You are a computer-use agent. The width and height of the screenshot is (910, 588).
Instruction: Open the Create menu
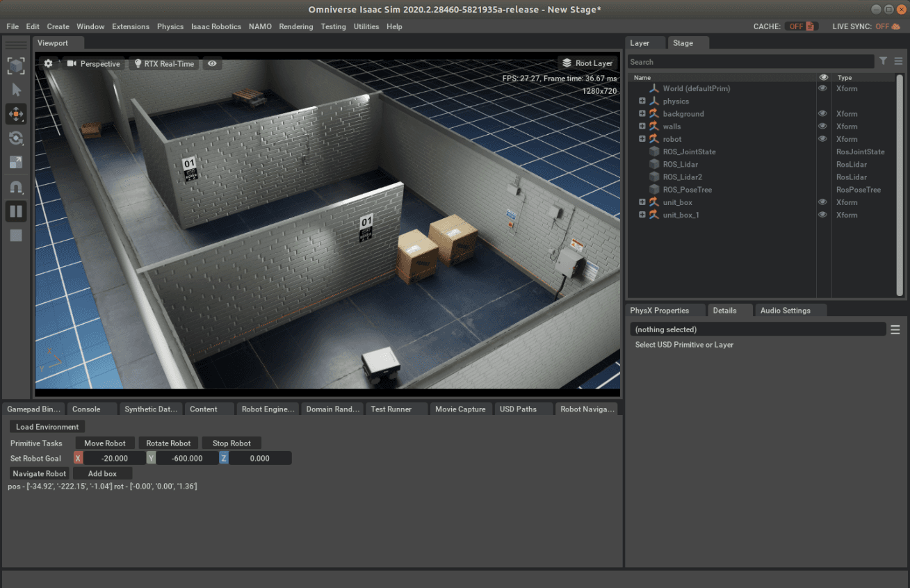[58, 26]
